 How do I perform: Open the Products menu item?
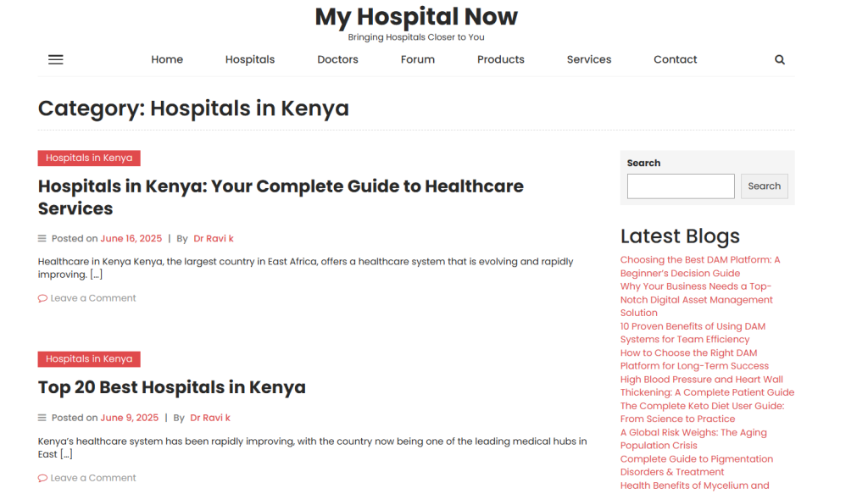(500, 60)
